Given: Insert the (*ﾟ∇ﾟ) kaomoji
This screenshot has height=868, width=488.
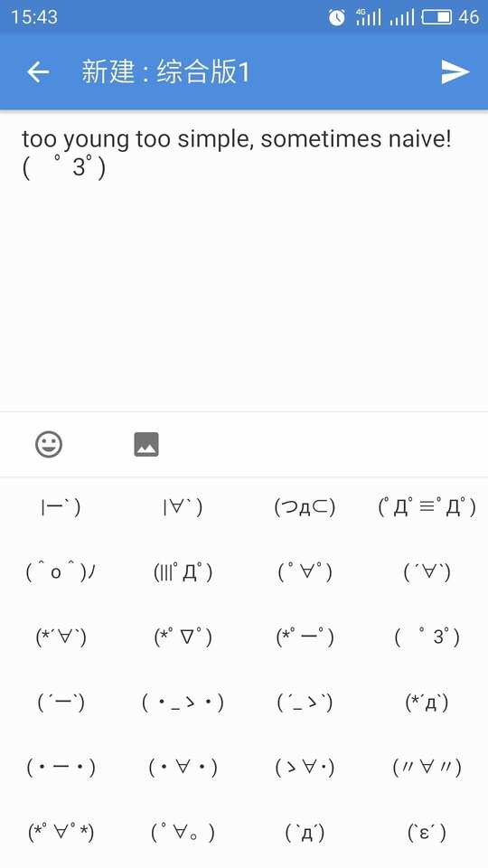Looking at the screenshot, I should (x=183, y=637).
